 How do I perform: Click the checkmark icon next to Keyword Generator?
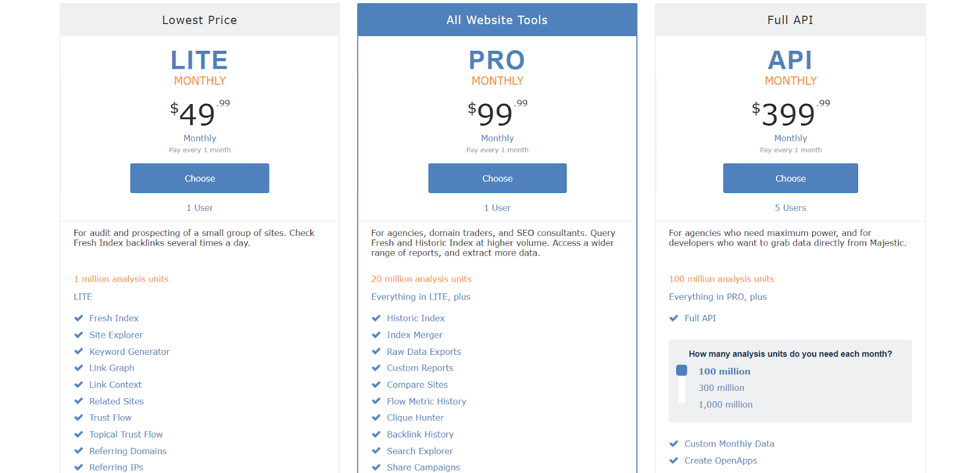(x=78, y=352)
